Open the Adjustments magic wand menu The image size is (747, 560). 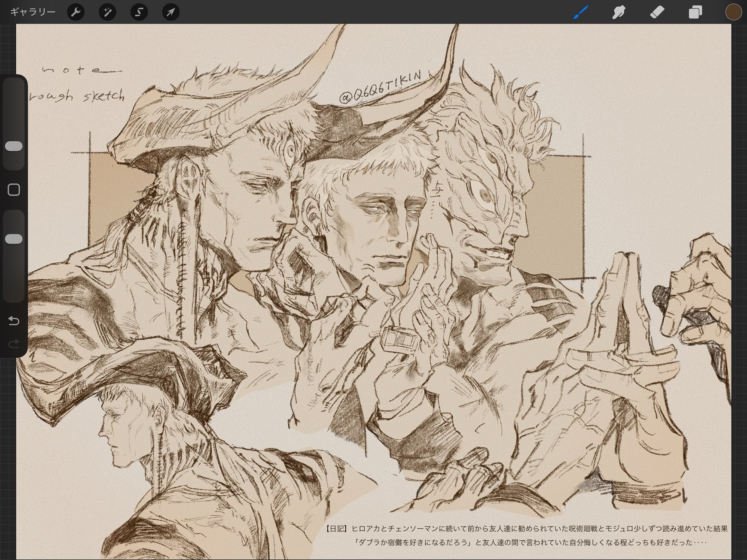click(x=107, y=12)
